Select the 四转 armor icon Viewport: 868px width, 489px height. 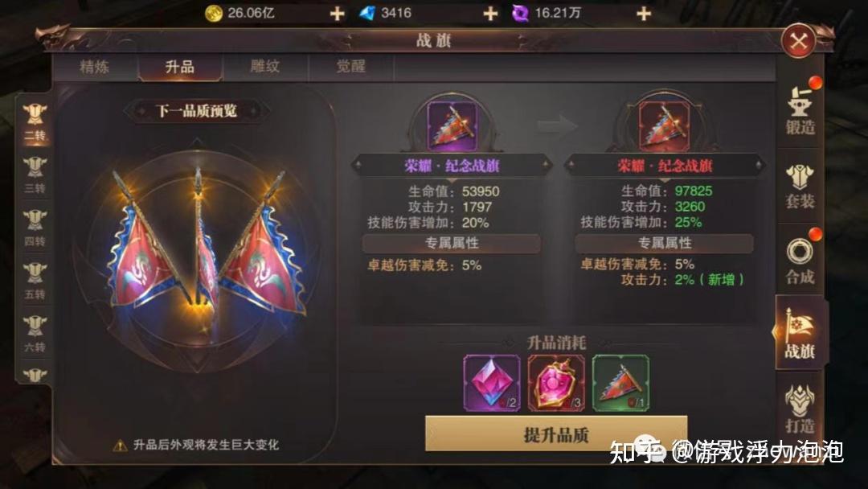pos(35,228)
